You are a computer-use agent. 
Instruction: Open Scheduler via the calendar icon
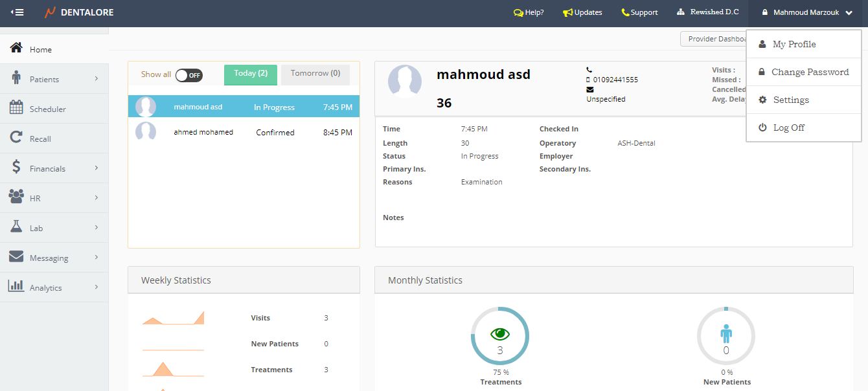pos(16,108)
